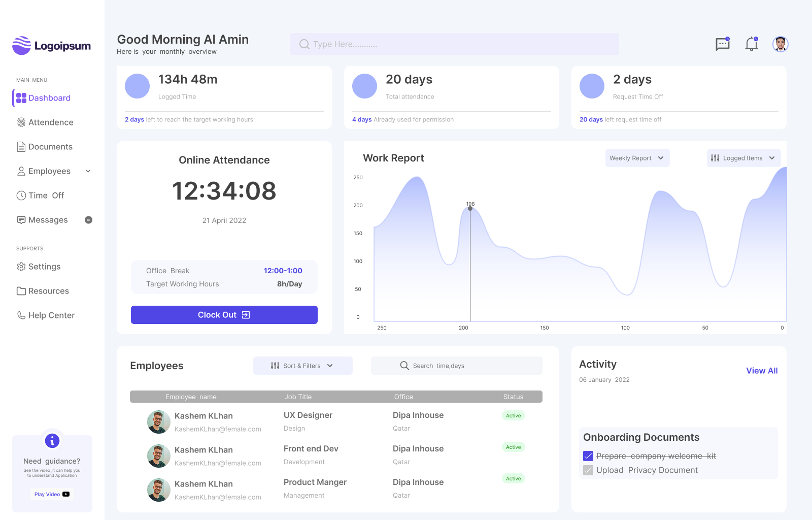812x520 pixels.
Task: Expand the Logged Items filter dropdown
Action: coord(743,158)
